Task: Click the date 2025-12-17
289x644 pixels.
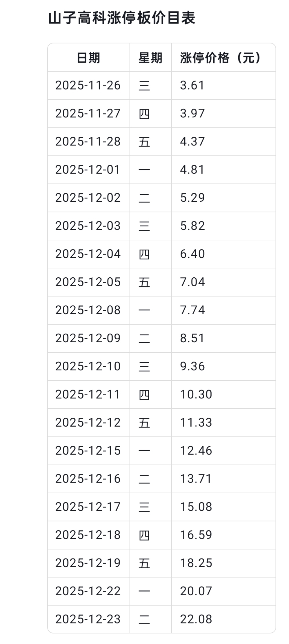Action: (88, 507)
